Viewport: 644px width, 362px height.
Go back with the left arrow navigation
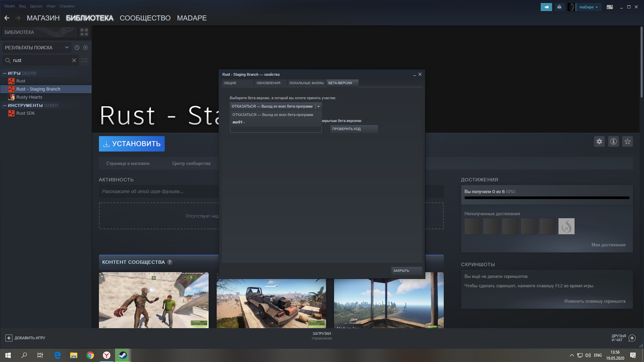(x=7, y=18)
